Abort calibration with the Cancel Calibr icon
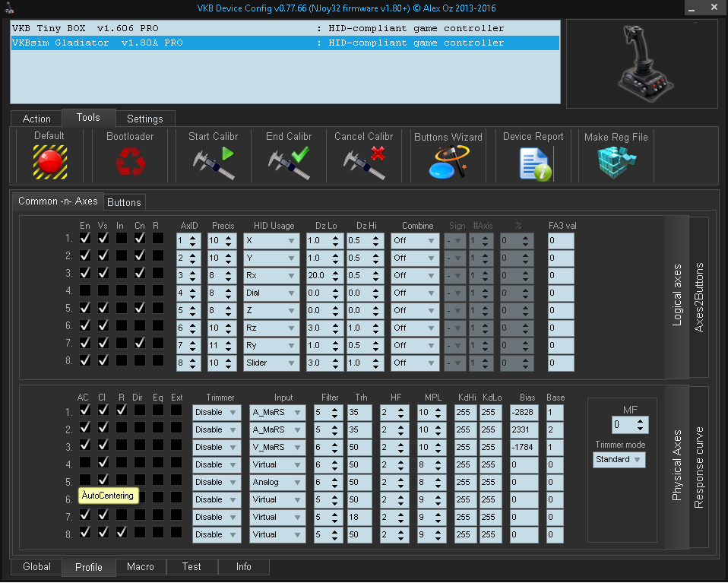This screenshot has width=728, height=583. click(x=364, y=161)
